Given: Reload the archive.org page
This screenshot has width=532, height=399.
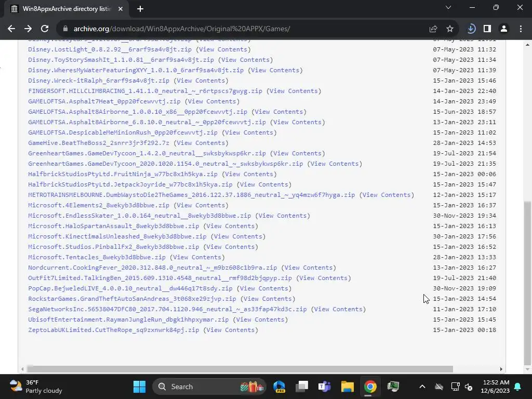Looking at the screenshot, I should point(45,29).
